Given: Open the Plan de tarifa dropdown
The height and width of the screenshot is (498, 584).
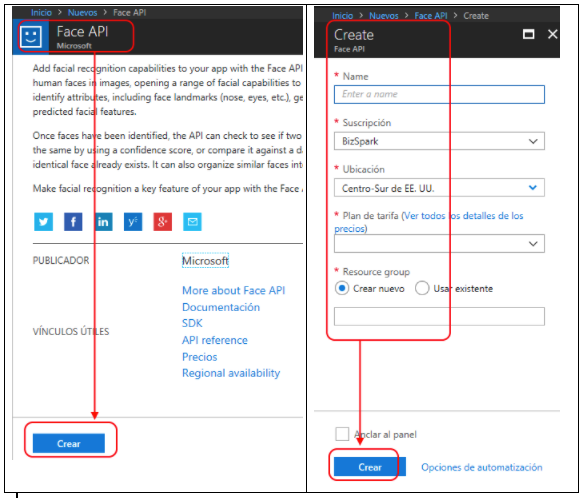Looking at the screenshot, I should click(x=439, y=244).
